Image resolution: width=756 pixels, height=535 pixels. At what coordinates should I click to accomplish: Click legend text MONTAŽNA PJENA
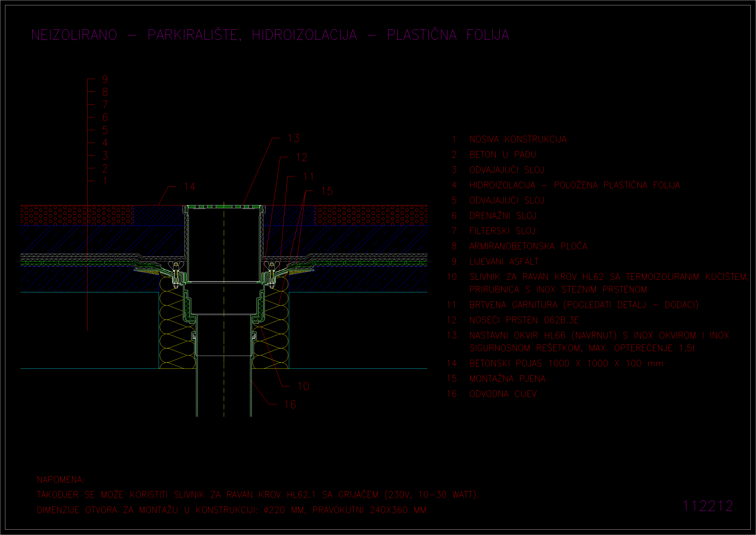tap(508, 379)
